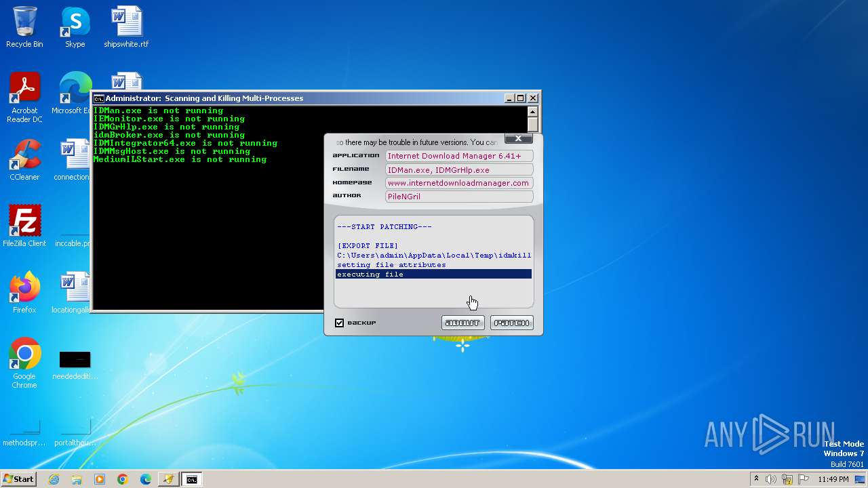Viewport: 868px width, 488px height.
Task: Open the methodspr desktop file
Action: point(24,434)
